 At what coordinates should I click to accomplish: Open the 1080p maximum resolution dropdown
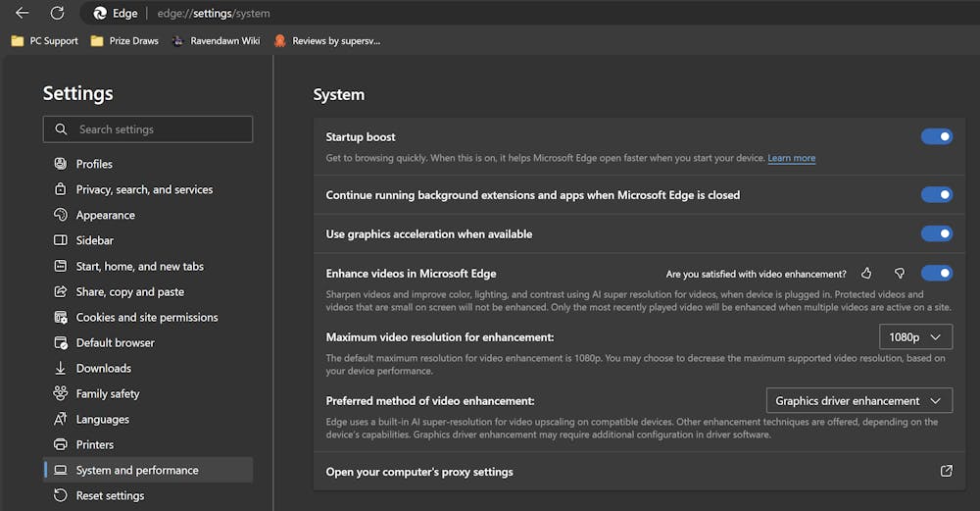click(x=915, y=337)
